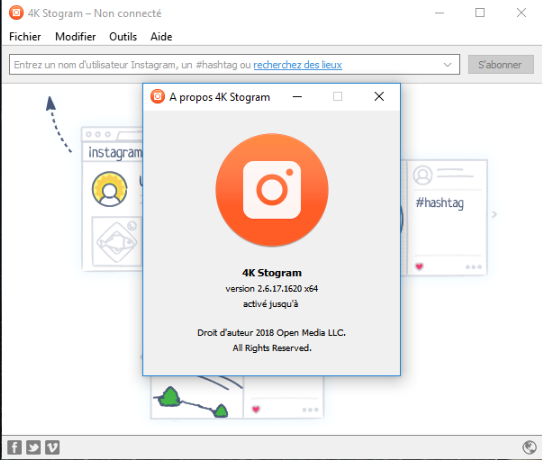Click the version 2.6.17.1620 x64 text
Viewport: 542px width, 460px height.
click(272, 289)
